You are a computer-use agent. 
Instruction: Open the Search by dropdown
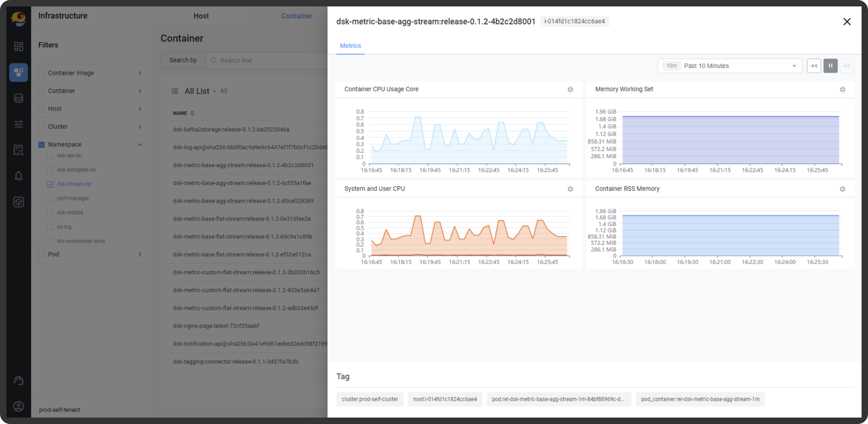pyautogui.click(x=183, y=60)
